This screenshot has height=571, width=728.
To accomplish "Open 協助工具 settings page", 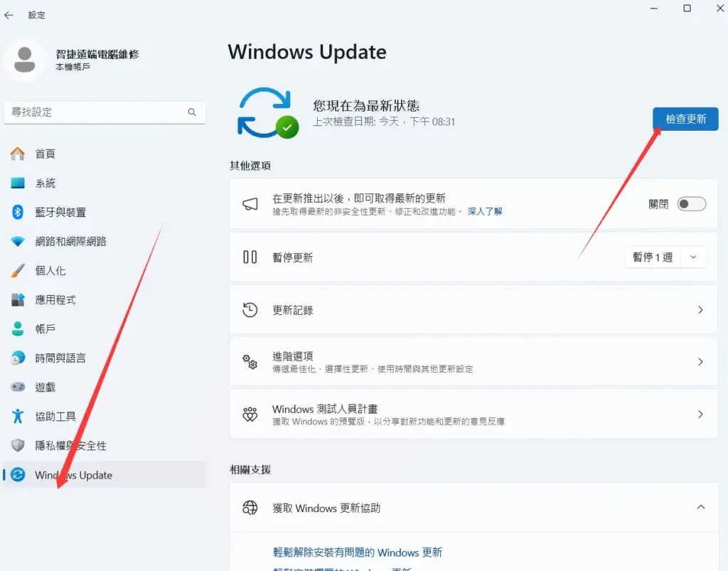I will click(x=105, y=417).
